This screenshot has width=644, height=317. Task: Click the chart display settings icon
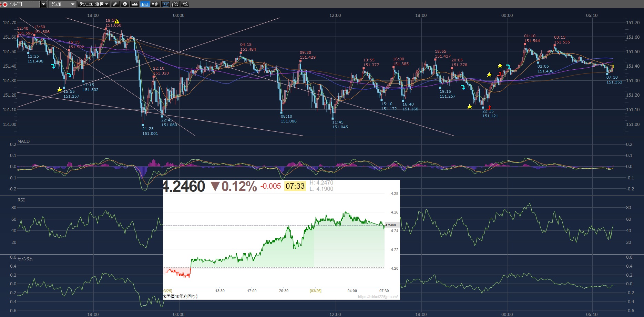[166, 4]
